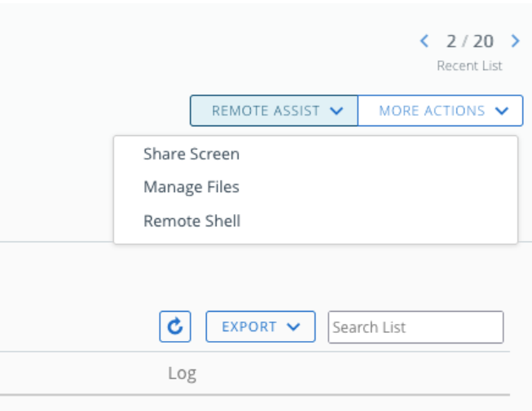Click the refresh list icon
Screen dimensions: 532x411
tap(175, 326)
